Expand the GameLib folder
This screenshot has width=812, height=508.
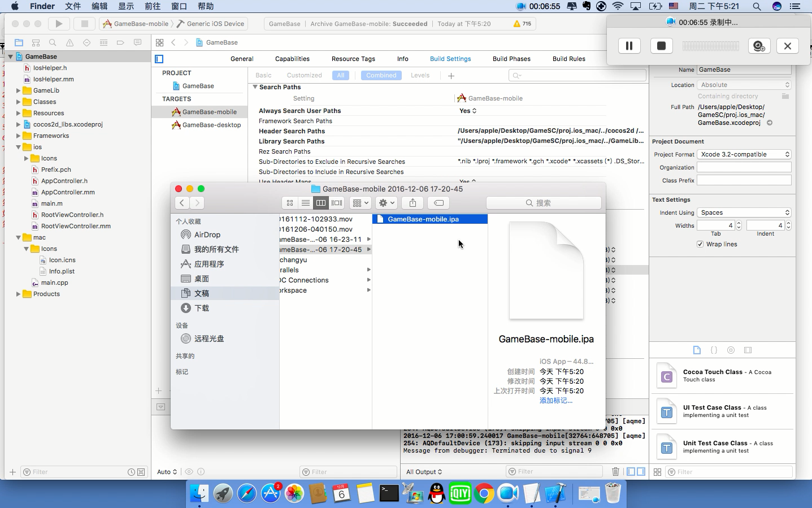pos(18,90)
